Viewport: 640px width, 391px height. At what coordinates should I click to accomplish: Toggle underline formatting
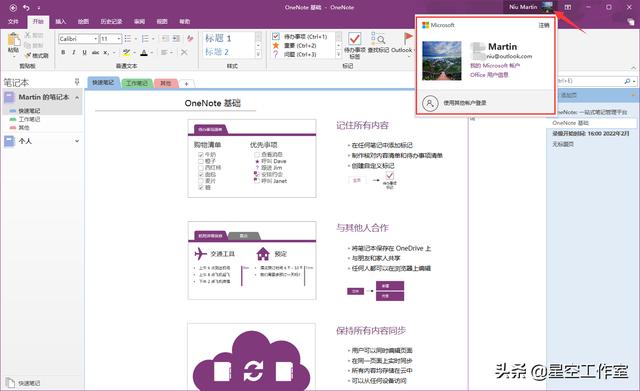tap(84, 52)
